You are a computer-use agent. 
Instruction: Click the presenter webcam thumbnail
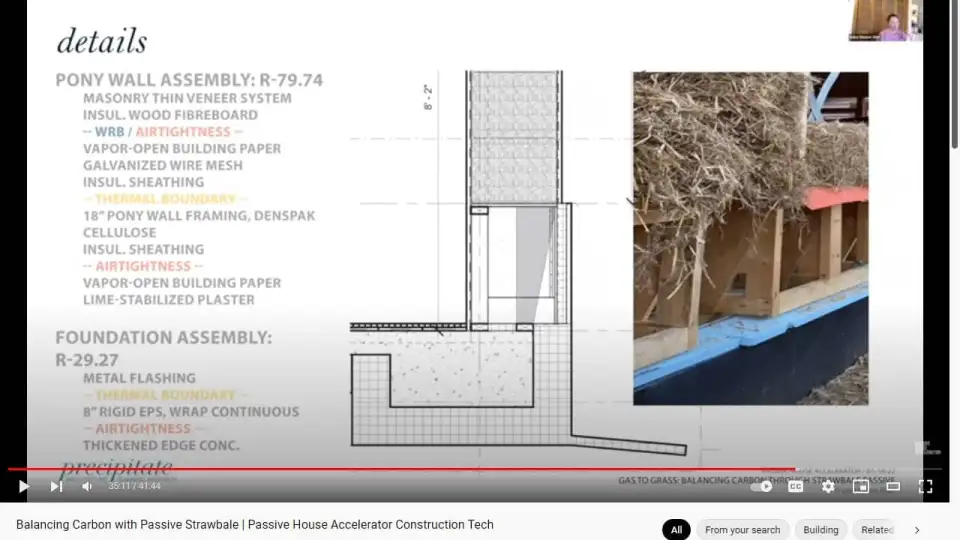pyautogui.click(x=885, y=20)
